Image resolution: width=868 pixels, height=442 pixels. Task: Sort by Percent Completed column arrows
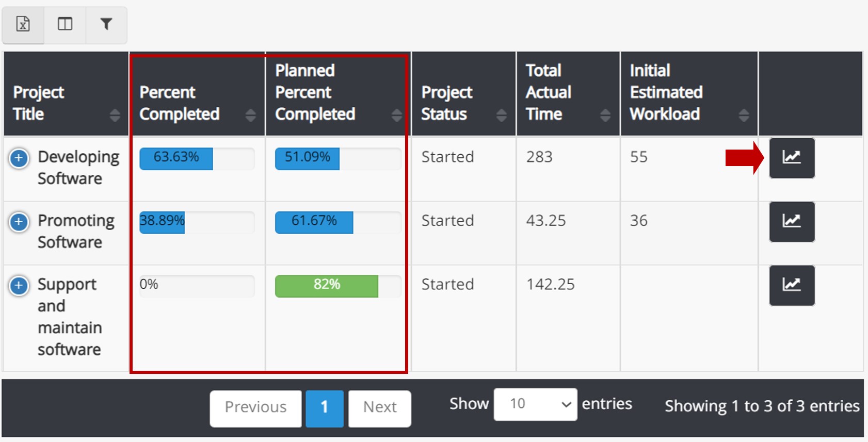250,115
